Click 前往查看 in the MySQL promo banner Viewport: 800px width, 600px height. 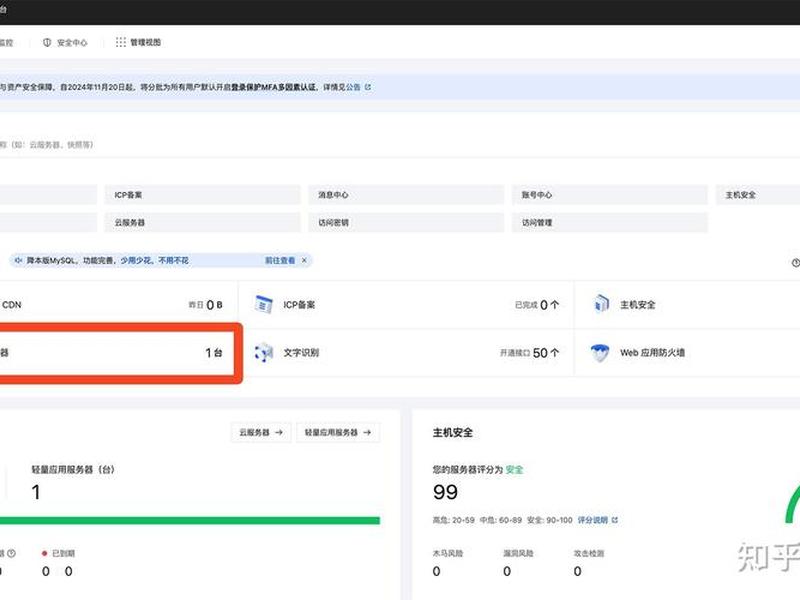click(x=280, y=260)
